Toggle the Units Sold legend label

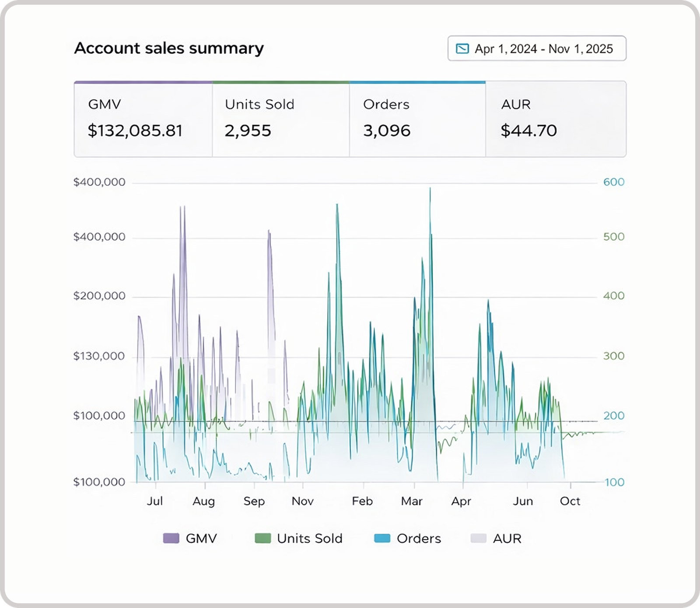(x=310, y=538)
